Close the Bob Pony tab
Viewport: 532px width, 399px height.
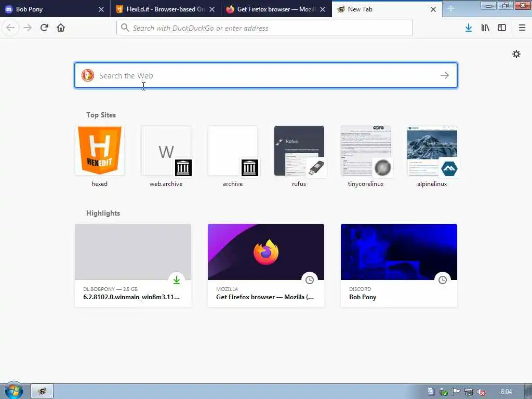pos(101,9)
